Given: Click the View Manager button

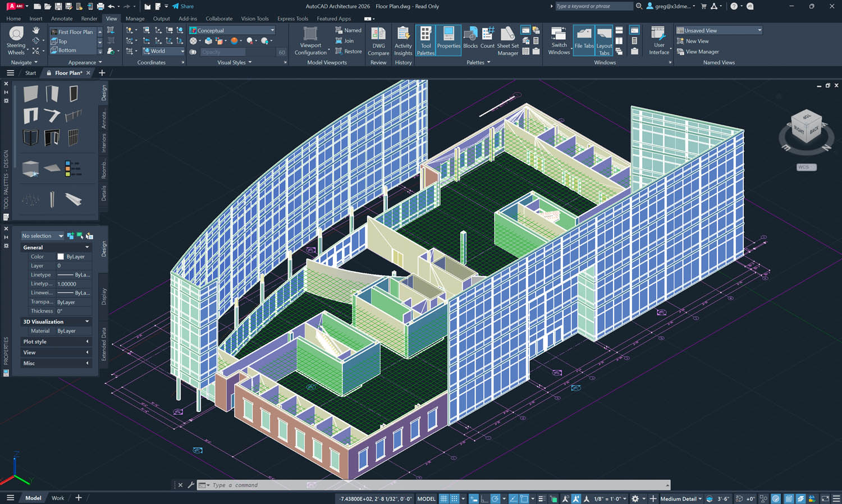Looking at the screenshot, I should pos(702,52).
